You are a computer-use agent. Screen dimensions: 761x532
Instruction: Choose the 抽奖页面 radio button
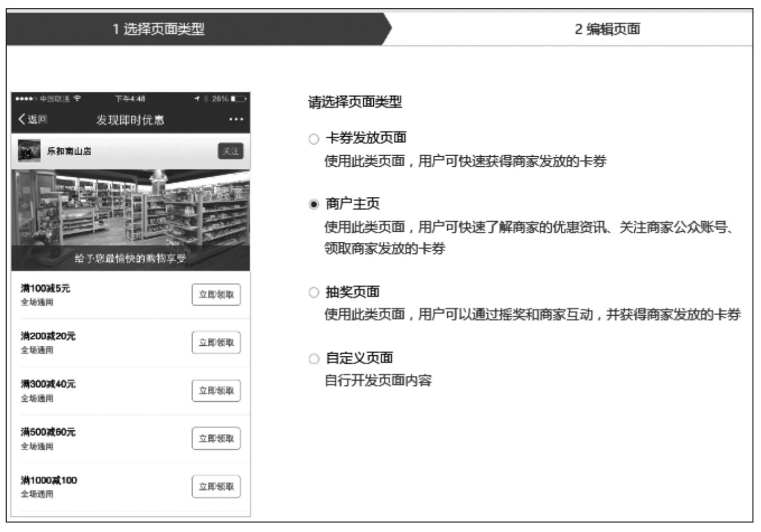(x=314, y=292)
